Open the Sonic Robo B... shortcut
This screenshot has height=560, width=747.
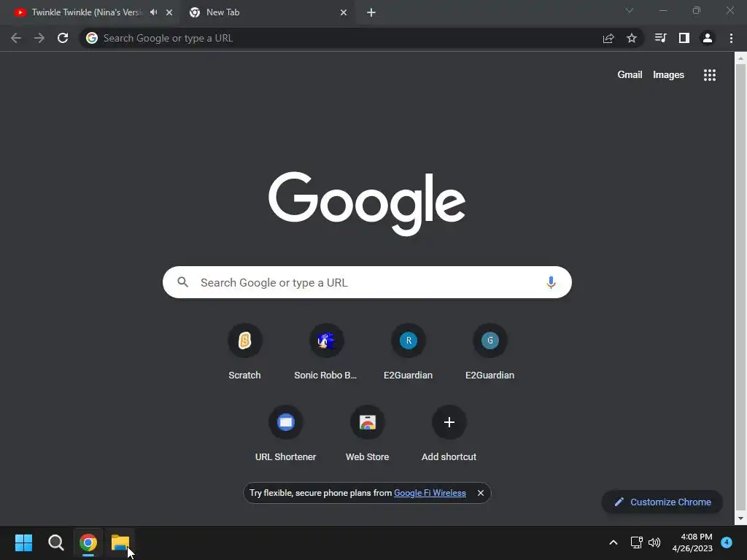[326, 352]
